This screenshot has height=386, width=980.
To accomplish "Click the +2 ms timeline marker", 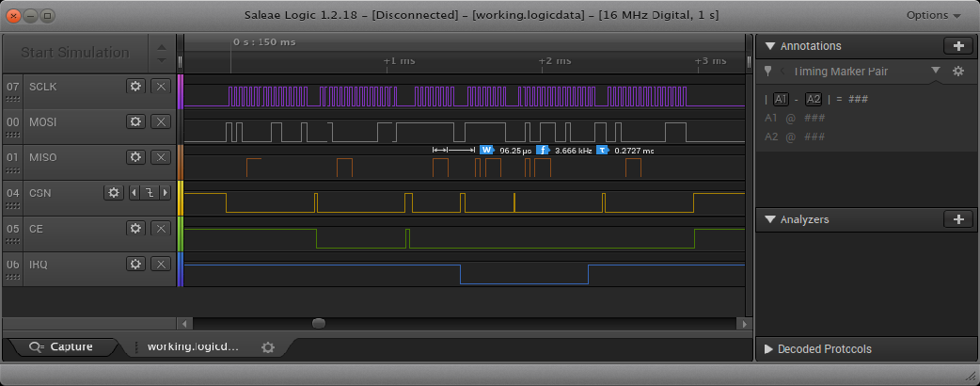I will (554, 60).
